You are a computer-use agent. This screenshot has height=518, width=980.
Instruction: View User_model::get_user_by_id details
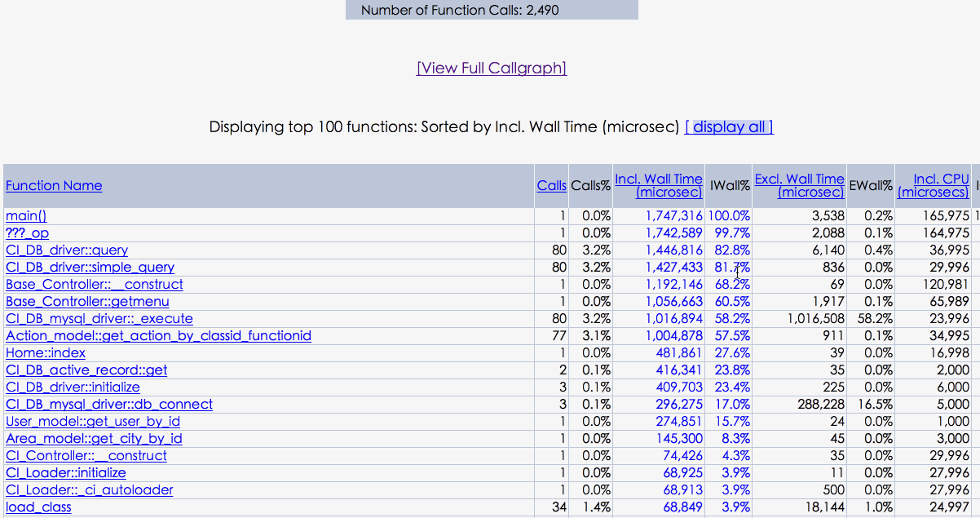coord(93,422)
